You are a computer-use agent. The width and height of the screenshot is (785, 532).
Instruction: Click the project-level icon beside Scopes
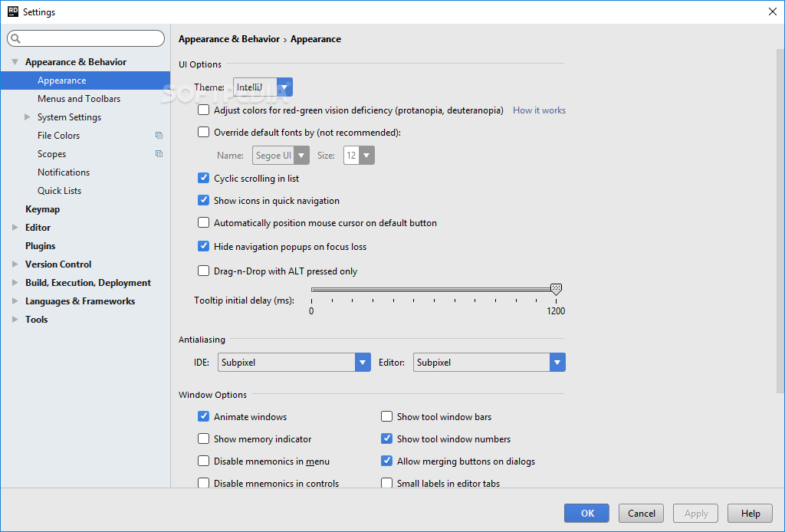pos(159,153)
